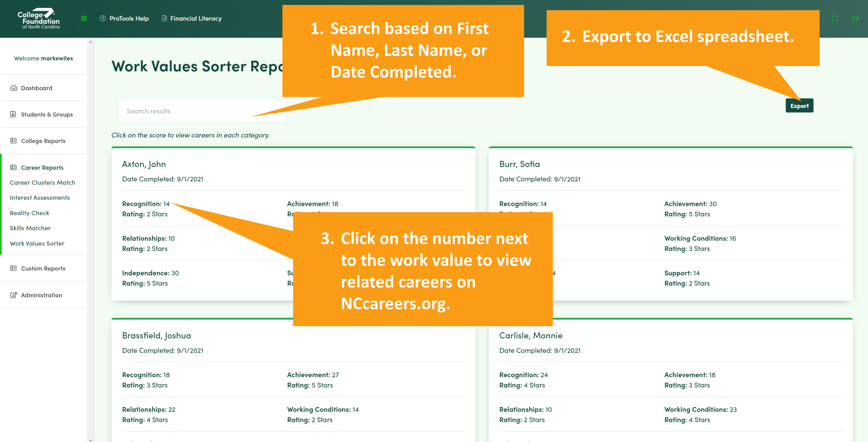Click Axton, John Recognition score 14
The height and width of the screenshot is (442, 868).
(x=167, y=204)
